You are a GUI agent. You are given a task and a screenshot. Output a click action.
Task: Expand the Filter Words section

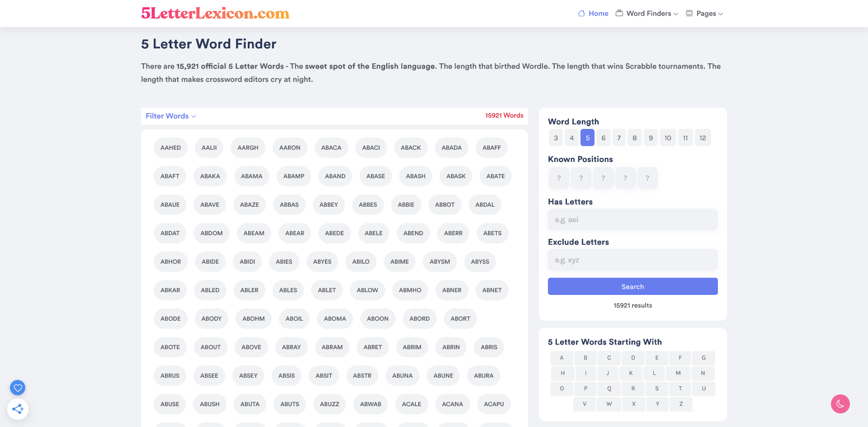click(x=170, y=116)
